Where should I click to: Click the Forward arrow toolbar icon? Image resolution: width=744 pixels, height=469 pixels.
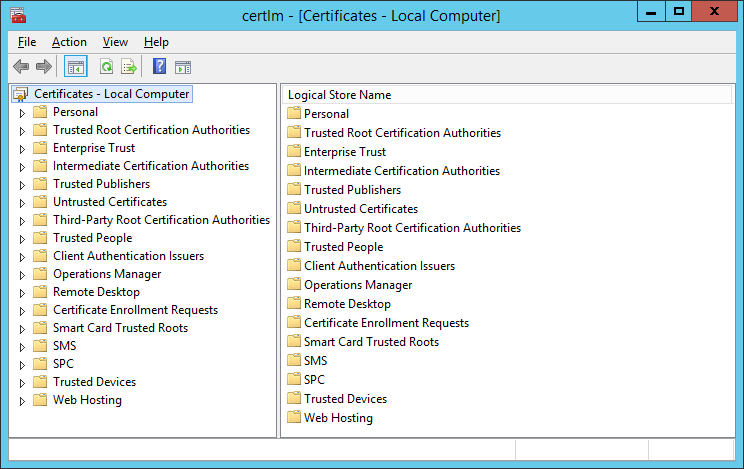click(43, 67)
